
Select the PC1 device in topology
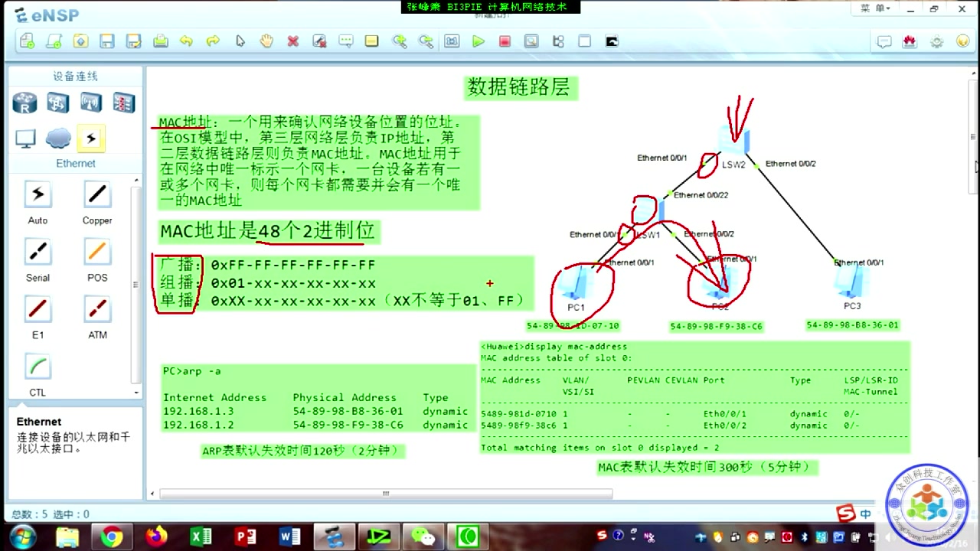coord(577,285)
